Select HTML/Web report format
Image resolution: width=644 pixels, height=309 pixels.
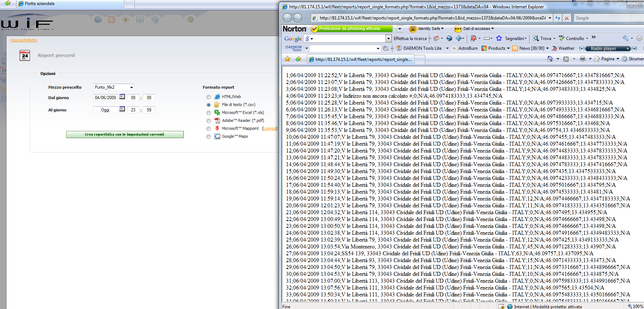[x=209, y=97]
